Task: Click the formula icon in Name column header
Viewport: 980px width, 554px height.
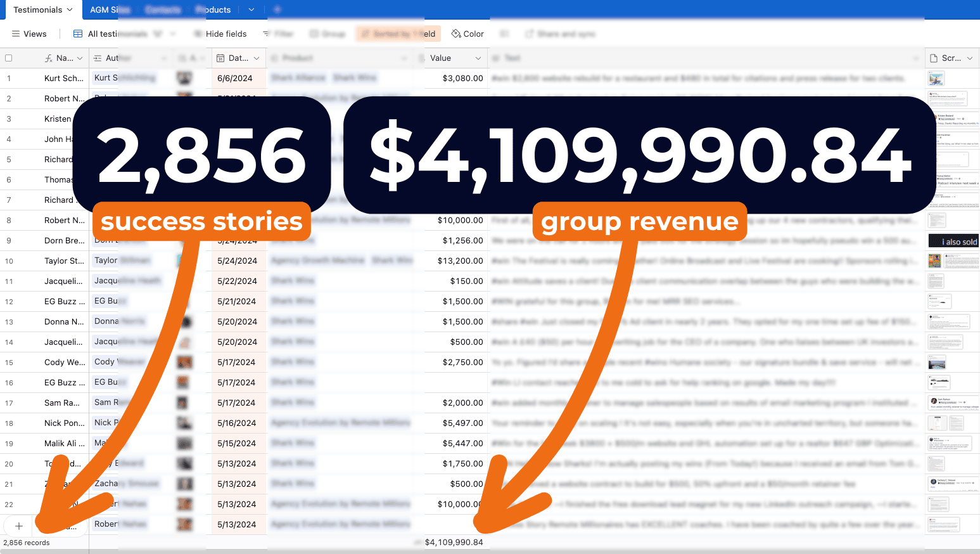Action: click(49, 58)
